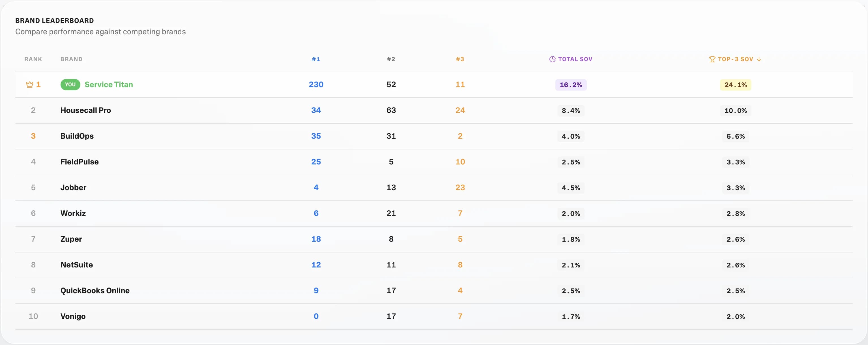Sort by the #2 column header
The width and height of the screenshot is (868, 345).
pyautogui.click(x=391, y=59)
